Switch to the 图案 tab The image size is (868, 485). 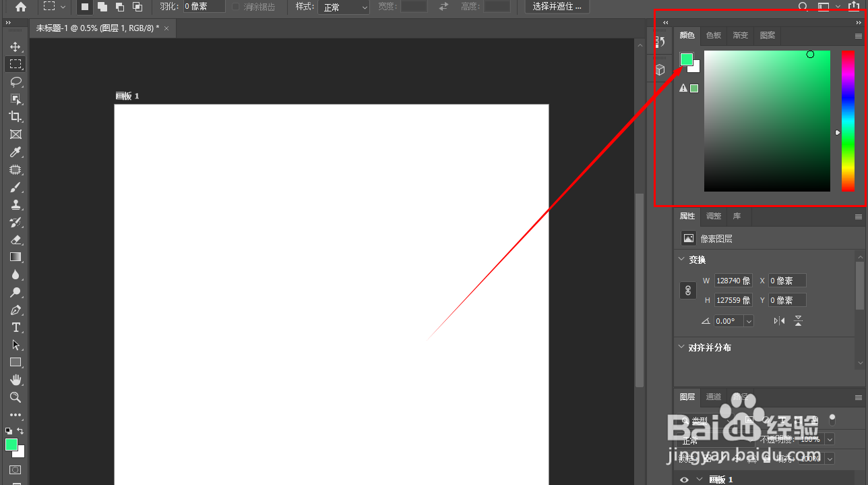[767, 35]
